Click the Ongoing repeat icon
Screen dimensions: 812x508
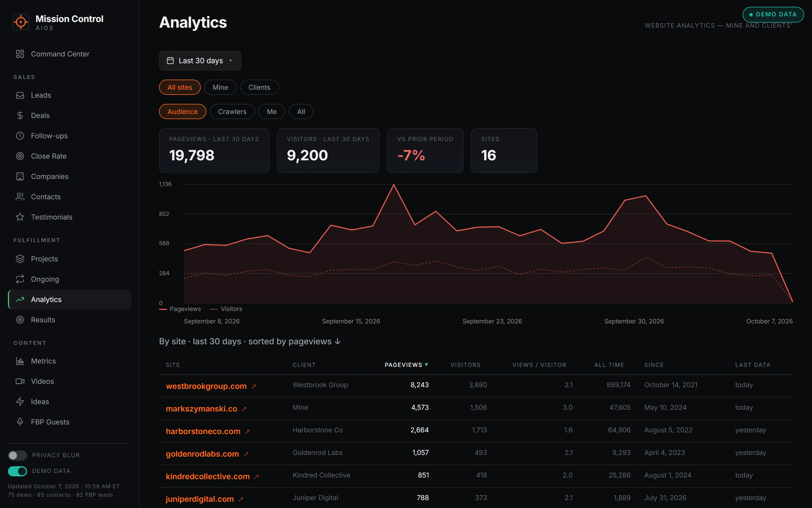pyautogui.click(x=20, y=279)
